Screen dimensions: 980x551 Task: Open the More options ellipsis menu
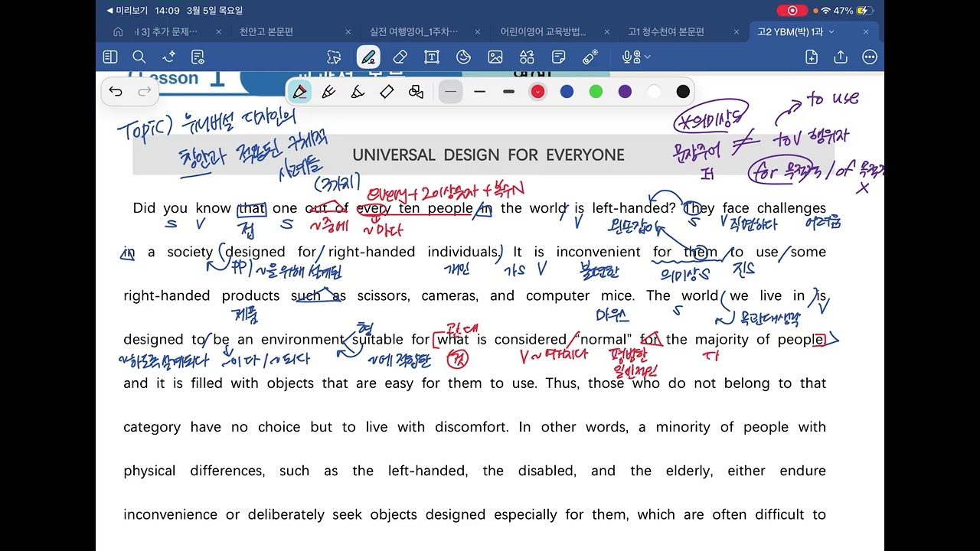870,57
